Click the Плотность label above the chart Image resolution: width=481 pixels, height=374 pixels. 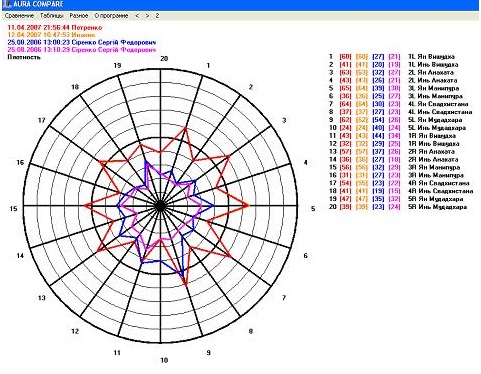(x=19, y=57)
